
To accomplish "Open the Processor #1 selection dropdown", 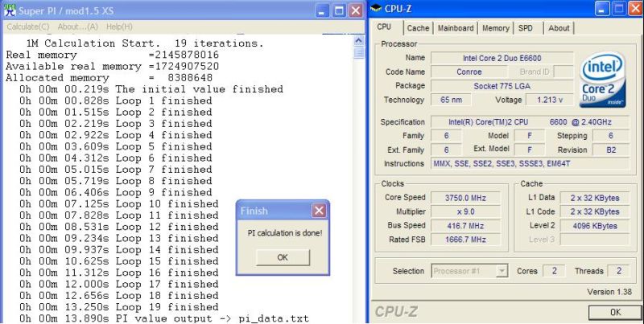I will pos(470,271).
